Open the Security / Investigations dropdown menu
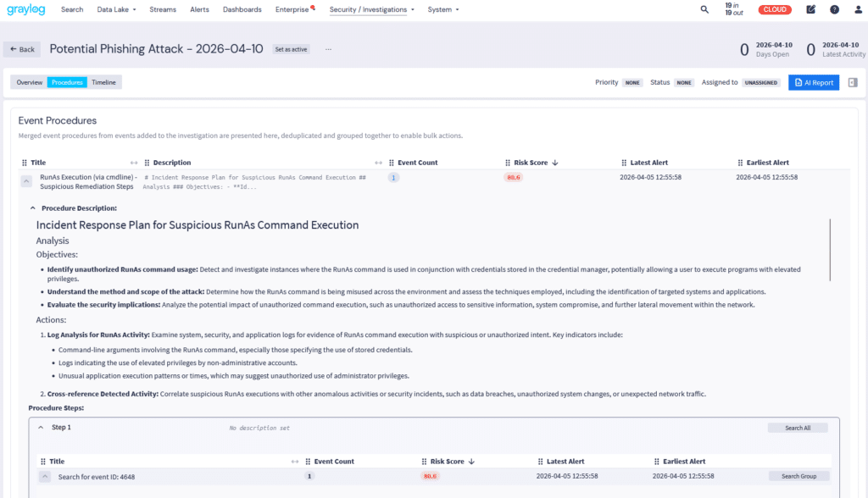 point(372,9)
